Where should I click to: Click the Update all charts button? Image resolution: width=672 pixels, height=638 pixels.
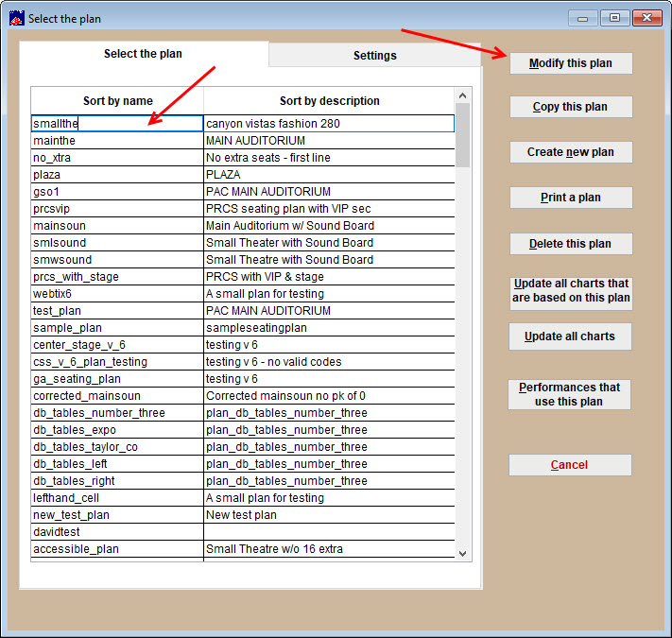[570, 336]
